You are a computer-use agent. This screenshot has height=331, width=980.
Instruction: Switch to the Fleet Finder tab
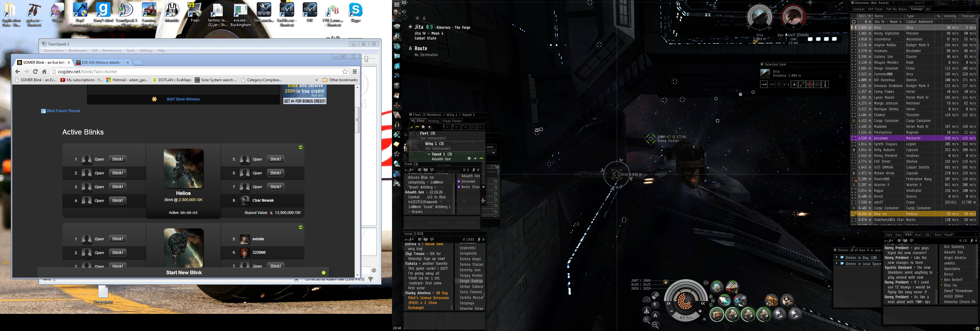coord(452,121)
